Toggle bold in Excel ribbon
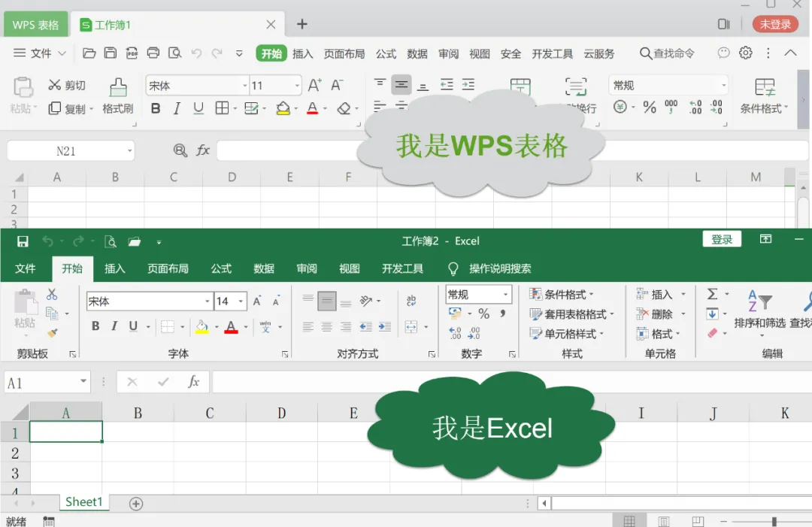Image resolution: width=812 pixels, height=527 pixels. (95, 326)
